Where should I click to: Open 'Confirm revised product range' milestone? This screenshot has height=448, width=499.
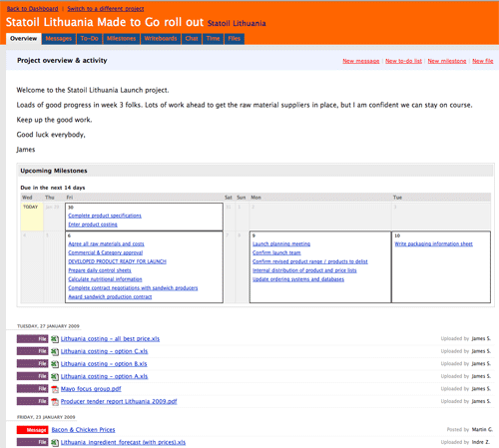(310, 261)
